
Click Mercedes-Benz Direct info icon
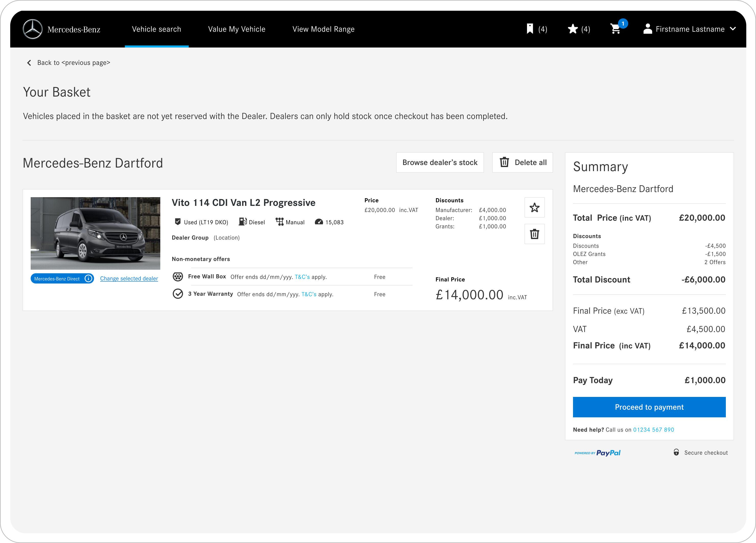pos(89,278)
